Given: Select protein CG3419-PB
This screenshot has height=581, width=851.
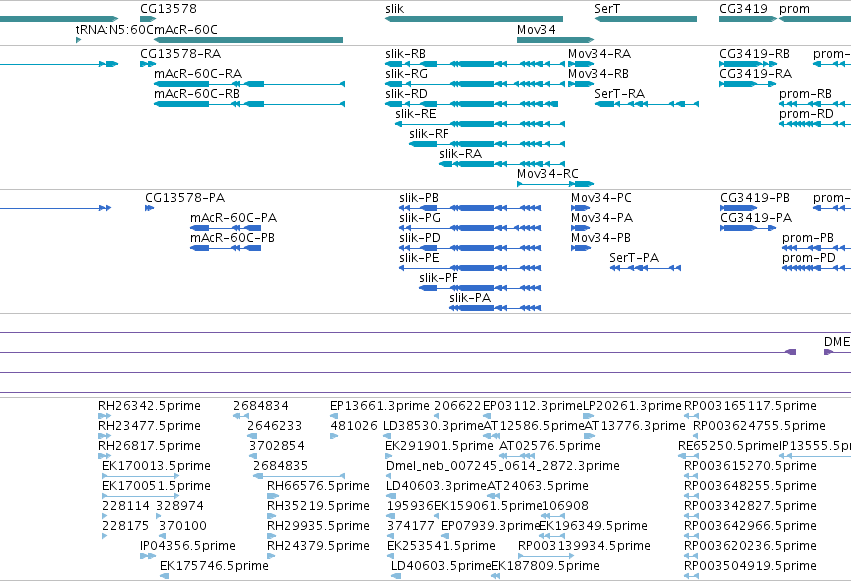Looking at the screenshot, I should [738, 208].
